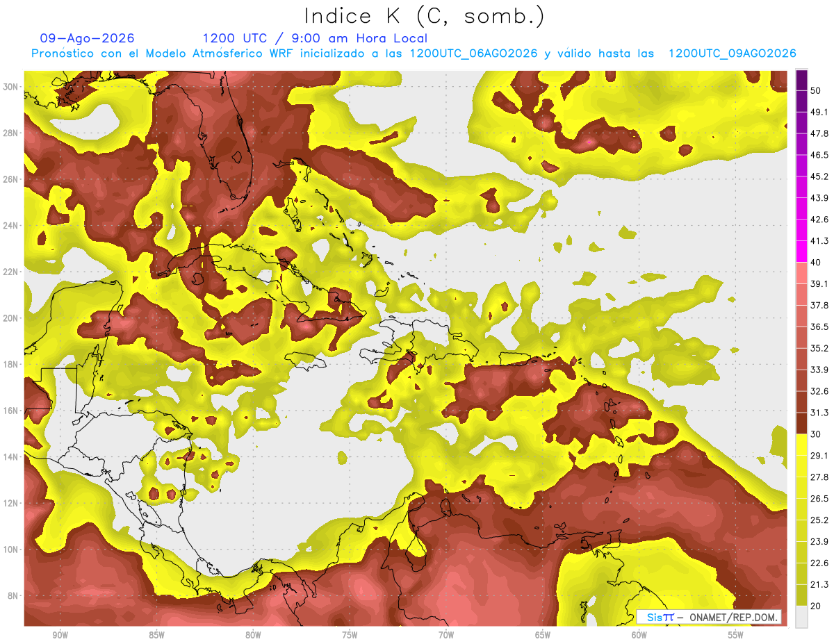Click the 80W longitude label
834x644 pixels.
tap(253, 635)
